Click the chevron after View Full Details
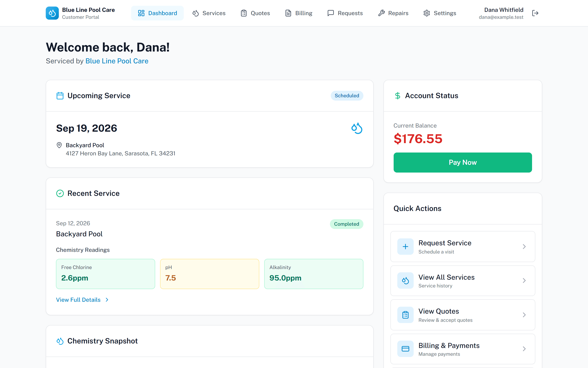Image resolution: width=588 pixels, height=368 pixels. [x=107, y=300]
